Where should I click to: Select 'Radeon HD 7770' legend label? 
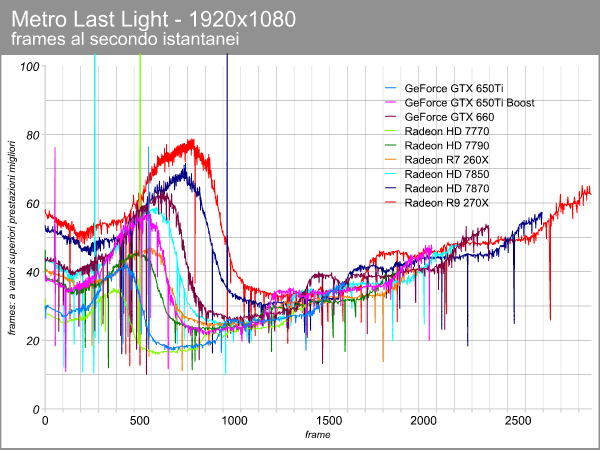coord(447,131)
